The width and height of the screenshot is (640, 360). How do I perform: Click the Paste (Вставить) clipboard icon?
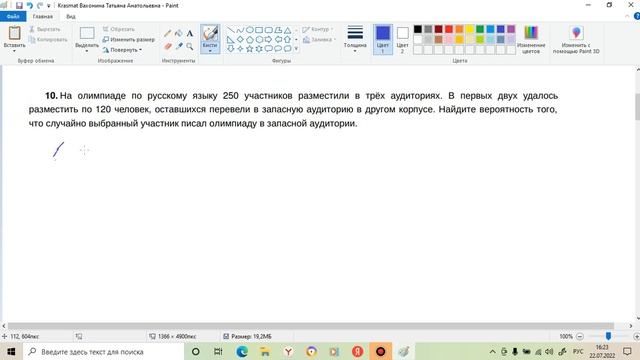(14, 33)
